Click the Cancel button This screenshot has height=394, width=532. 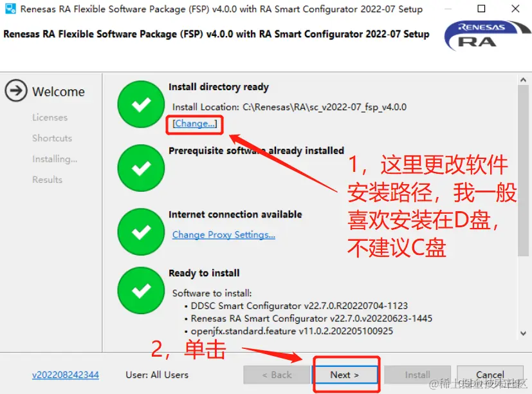pyautogui.click(x=490, y=375)
